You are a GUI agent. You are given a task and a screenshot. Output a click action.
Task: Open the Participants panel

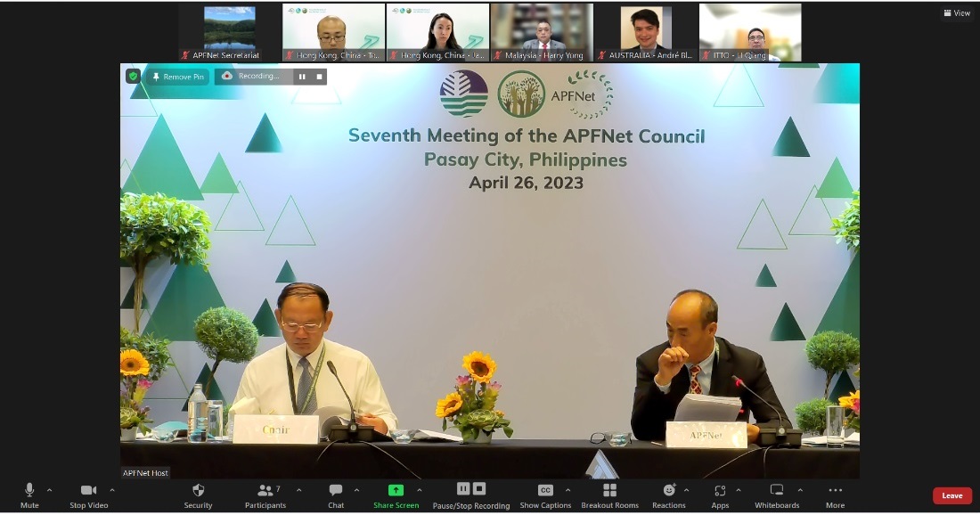(265, 495)
